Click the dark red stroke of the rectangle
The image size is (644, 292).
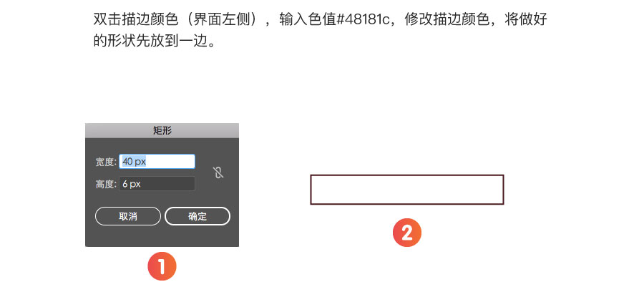(x=407, y=175)
